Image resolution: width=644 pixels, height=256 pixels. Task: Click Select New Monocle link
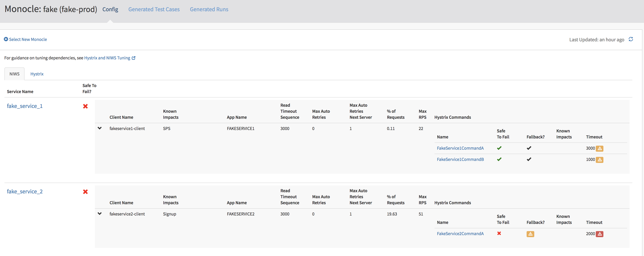click(28, 39)
